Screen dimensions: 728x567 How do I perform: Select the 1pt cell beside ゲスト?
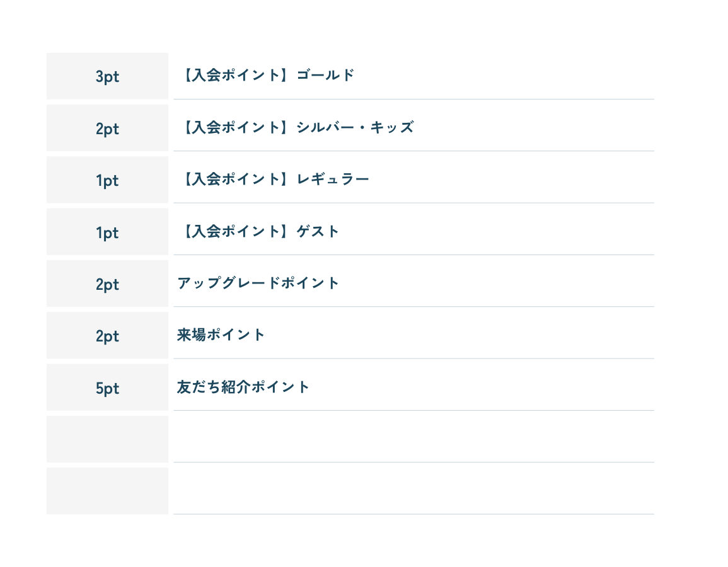click(107, 232)
